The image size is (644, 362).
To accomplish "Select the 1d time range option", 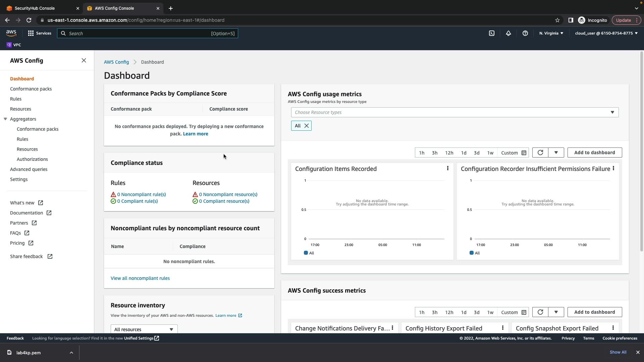I will (x=464, y=153).
